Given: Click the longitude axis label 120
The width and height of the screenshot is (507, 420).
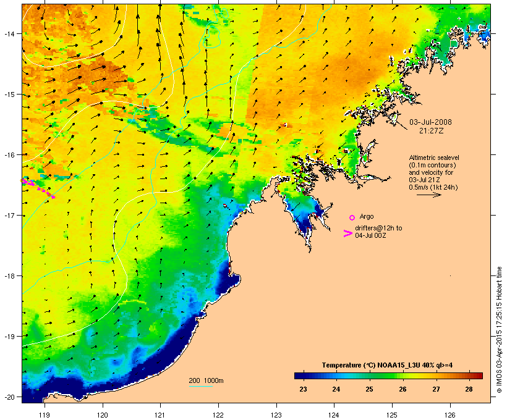Looking at the screenshot, I should [103, 415].
